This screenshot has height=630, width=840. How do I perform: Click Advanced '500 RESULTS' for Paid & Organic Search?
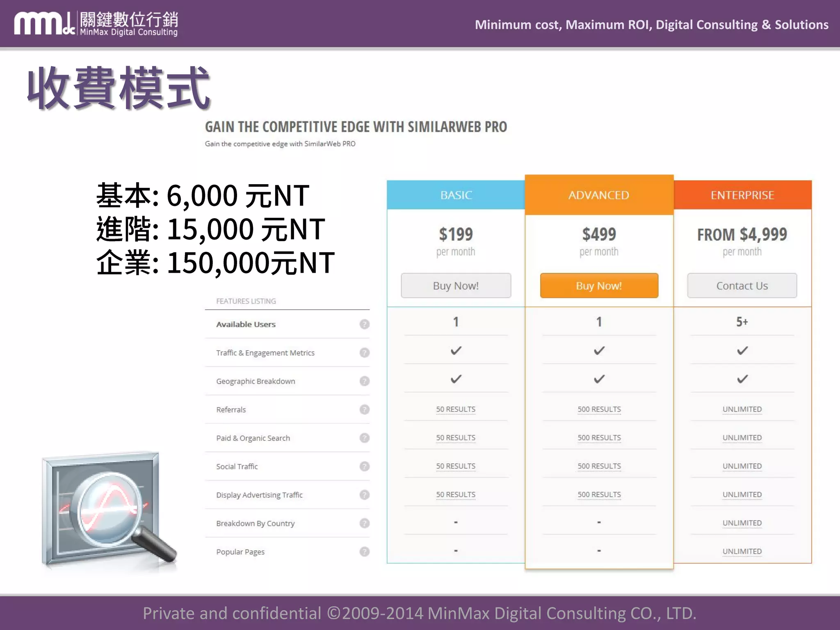click(599, 438)
